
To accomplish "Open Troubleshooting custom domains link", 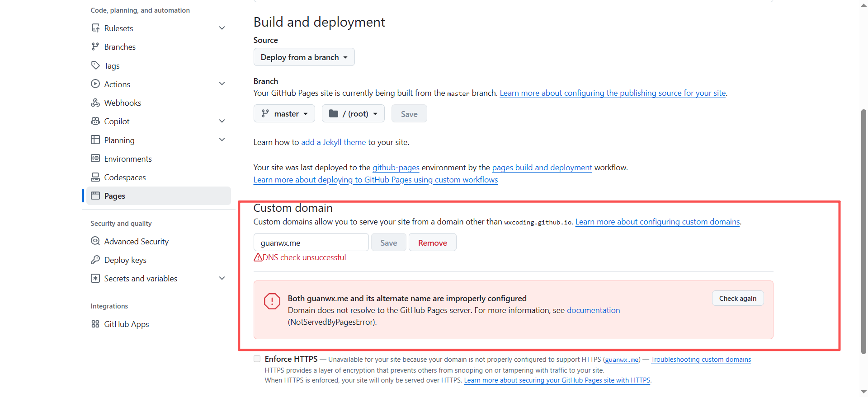I will (701, 360).
